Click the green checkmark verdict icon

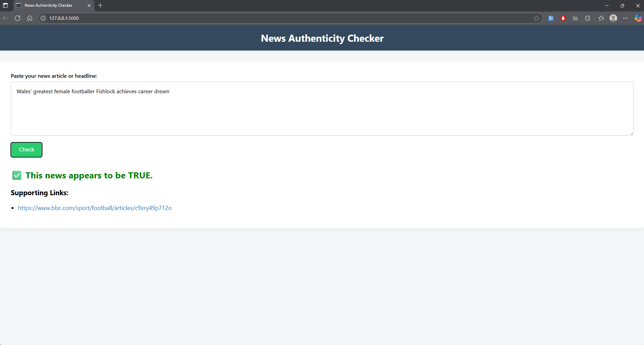point(17,175)
